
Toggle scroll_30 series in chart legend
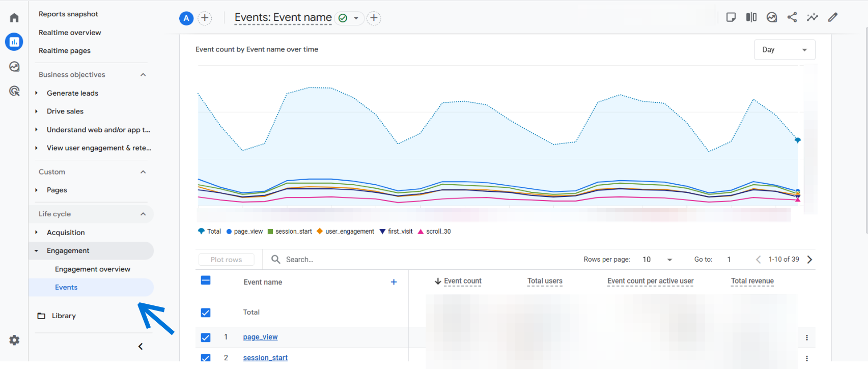(x=434, y=231)
